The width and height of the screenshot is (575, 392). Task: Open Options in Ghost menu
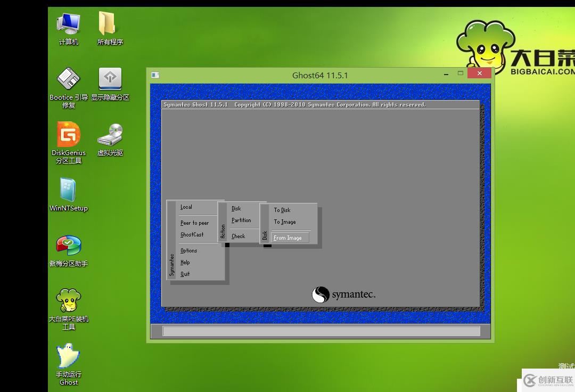click(189, 251)
